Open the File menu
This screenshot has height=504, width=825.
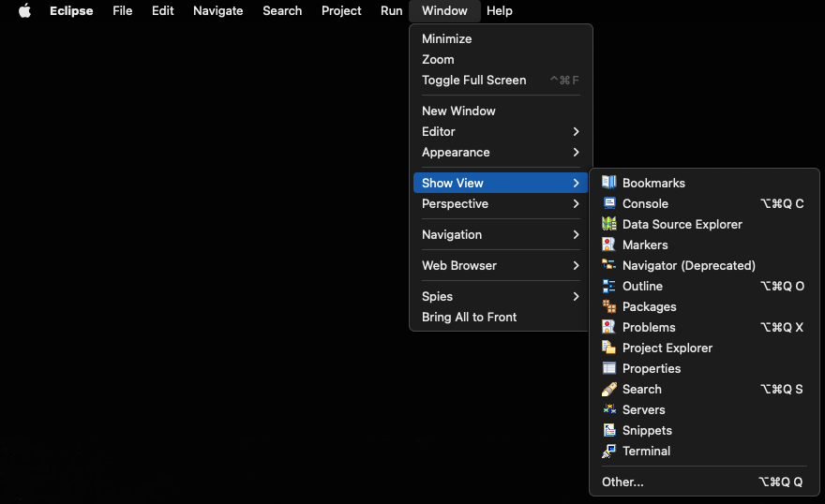pos(123,10)
